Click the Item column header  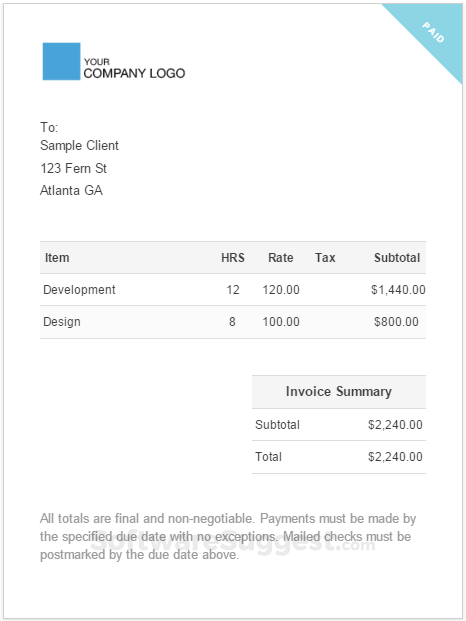pos(57,258)
